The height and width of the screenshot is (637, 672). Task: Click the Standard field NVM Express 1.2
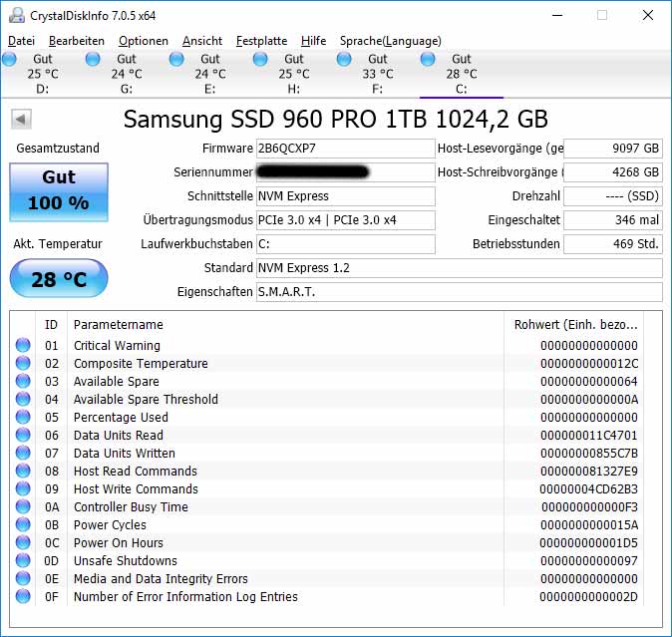click(460, 268)
